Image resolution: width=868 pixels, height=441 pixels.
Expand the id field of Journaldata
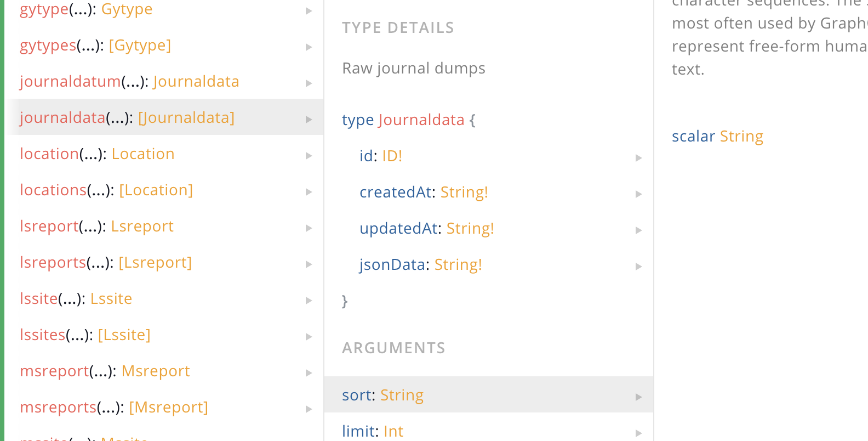click(639, 157)
